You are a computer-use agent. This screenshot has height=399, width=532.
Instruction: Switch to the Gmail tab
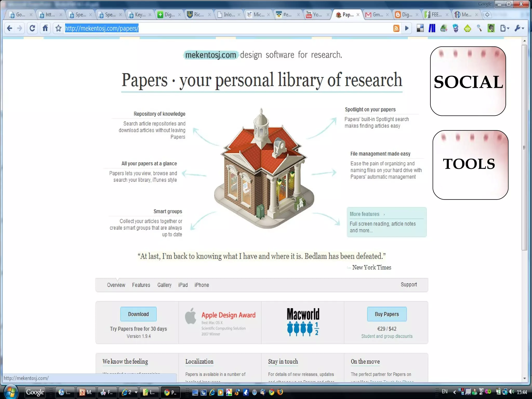click(x=375, y=15)
